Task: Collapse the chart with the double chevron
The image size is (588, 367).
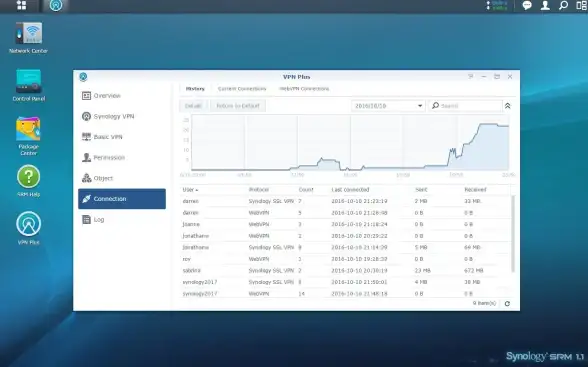Action: [507, 106]
